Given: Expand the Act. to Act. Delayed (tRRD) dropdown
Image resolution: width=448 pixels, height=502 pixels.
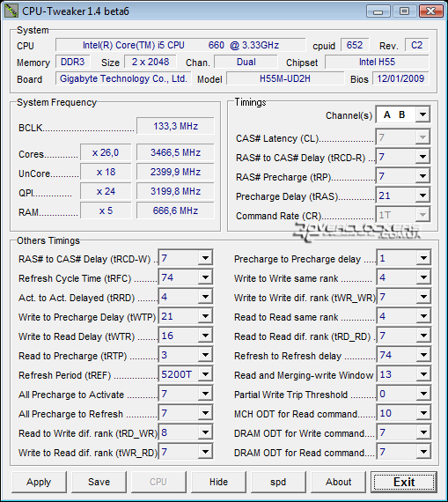Looking at the screenshot, I should click(205, 297).
